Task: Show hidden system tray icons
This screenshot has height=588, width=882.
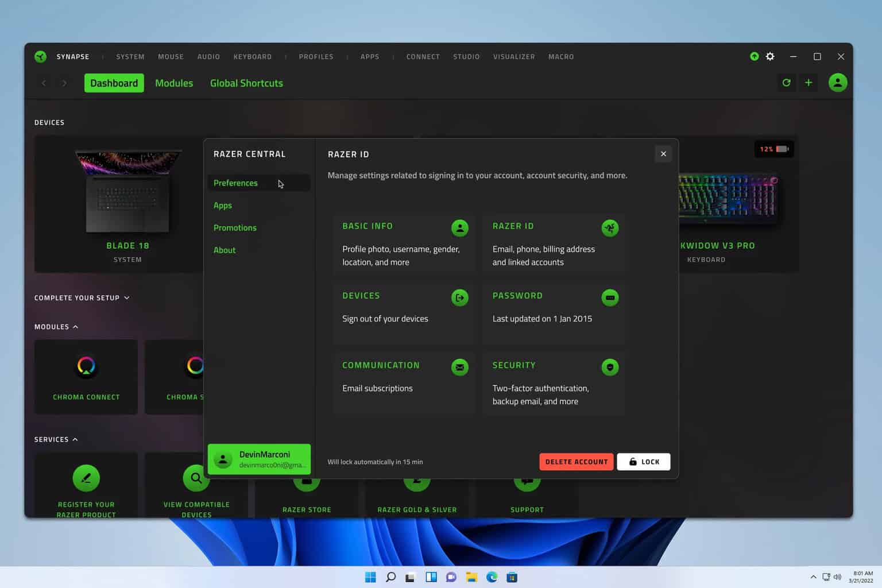Action: click(x=813, y=577)
